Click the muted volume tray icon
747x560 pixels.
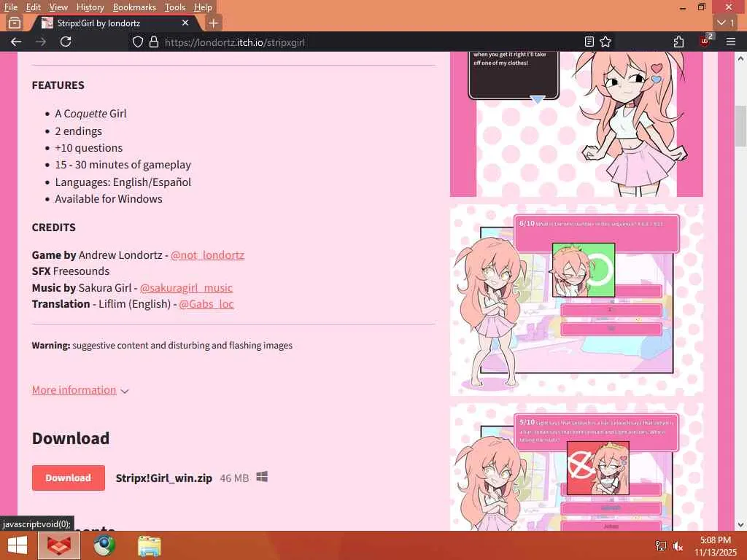click(678, 545)
